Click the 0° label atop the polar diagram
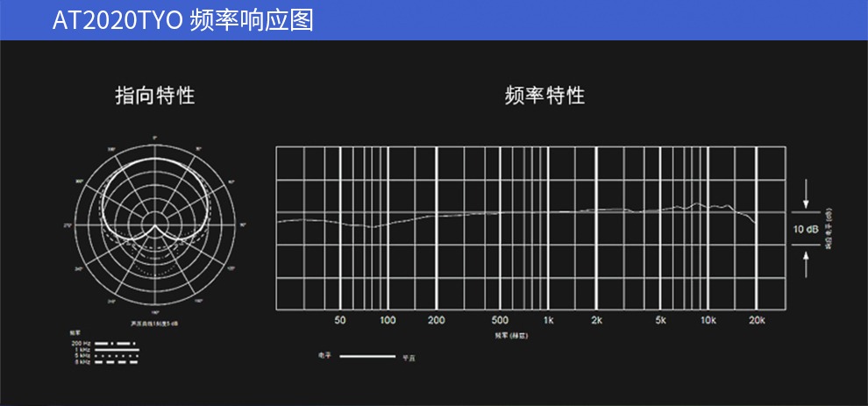This screenshot has height=406, width=868. click(x=155, y=138)
